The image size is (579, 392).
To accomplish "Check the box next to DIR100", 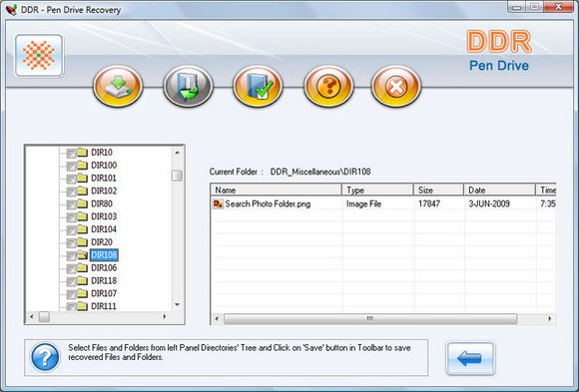I will tap(71, 166).
